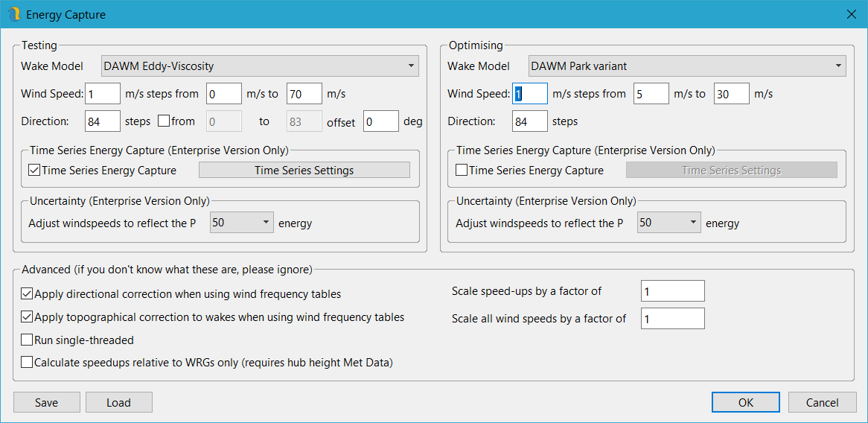The image size is (868, 423).
Task: Toggle Apply directional correction checkbox
Action: click(28, 294)
